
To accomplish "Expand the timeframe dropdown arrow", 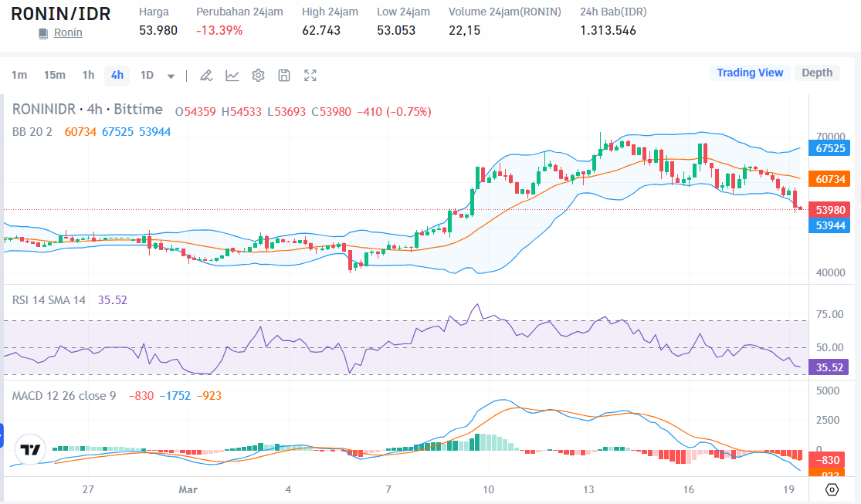I will (x=171, y=76).
